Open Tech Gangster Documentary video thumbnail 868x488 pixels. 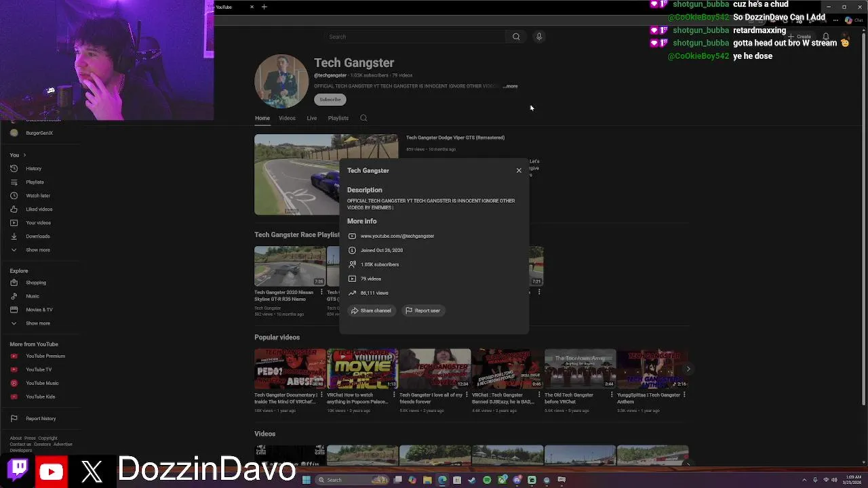tap(290, 369)
